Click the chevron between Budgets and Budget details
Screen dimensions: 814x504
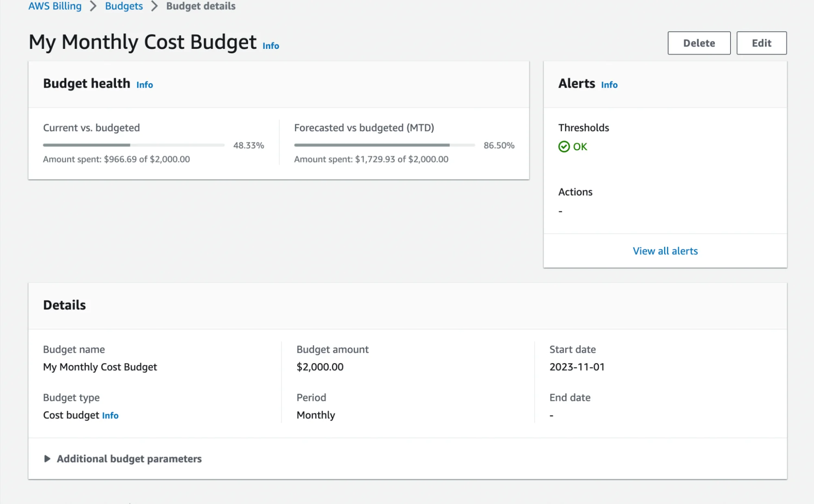pyautogui.click(x=154, y=6)
